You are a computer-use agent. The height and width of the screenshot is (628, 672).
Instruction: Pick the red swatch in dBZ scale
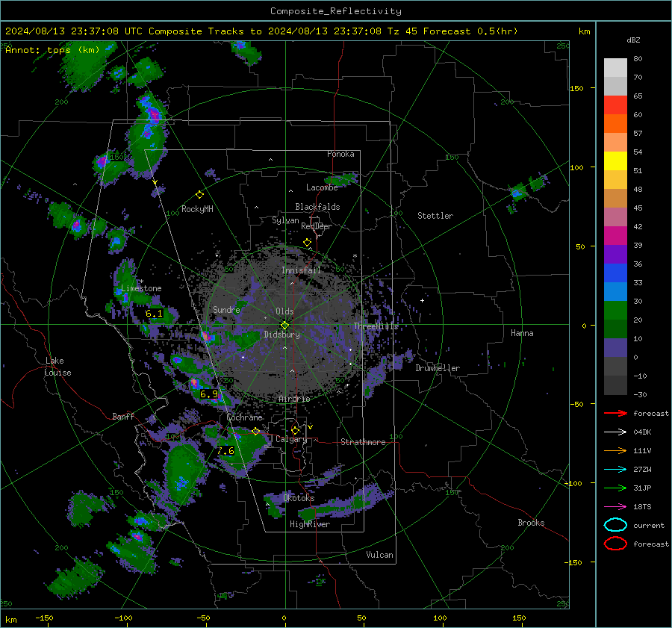pos(615,105)
